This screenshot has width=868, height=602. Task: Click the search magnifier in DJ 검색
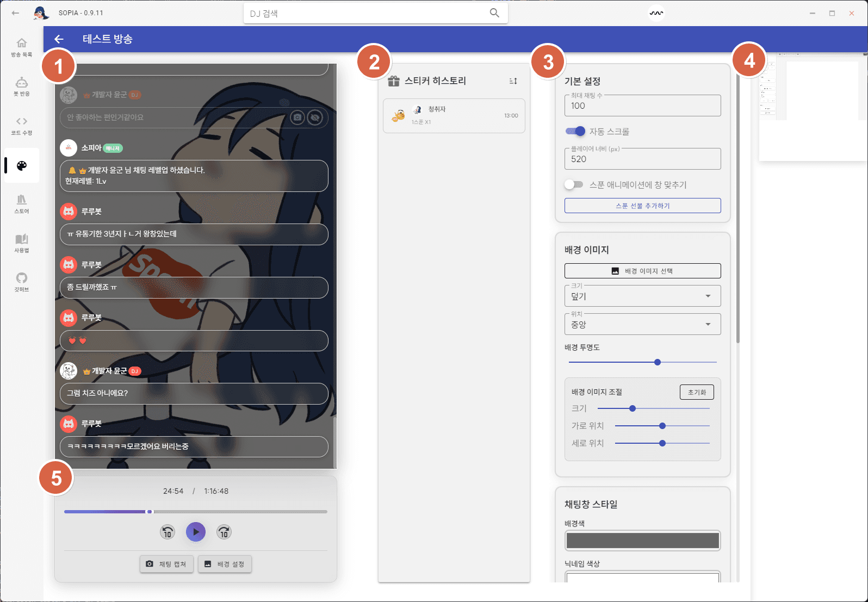(494, 13)
